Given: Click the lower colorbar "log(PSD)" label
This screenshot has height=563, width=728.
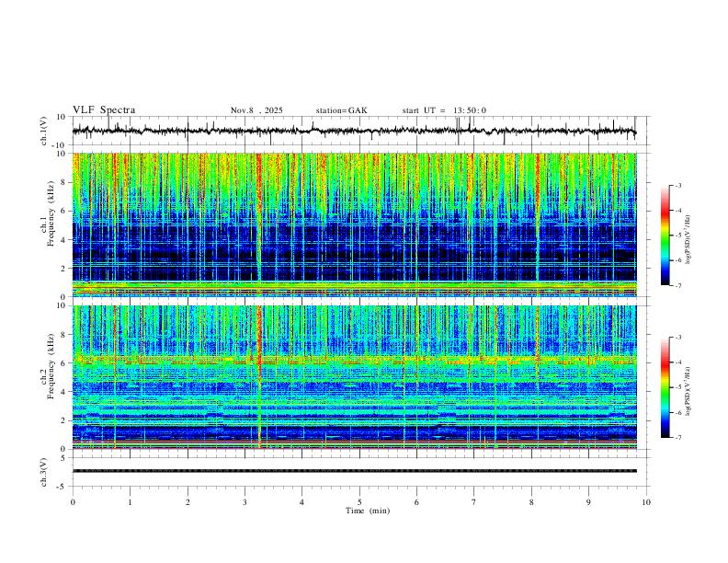Looking at the screenshot, I should coord(688,392).
